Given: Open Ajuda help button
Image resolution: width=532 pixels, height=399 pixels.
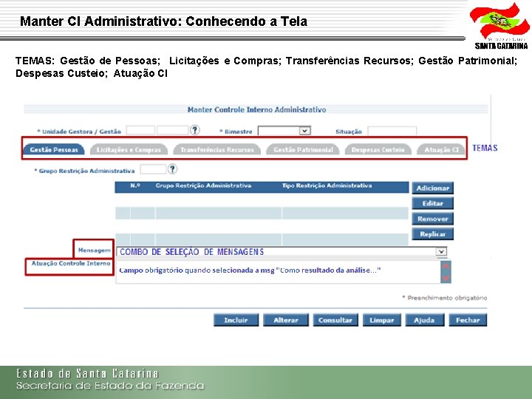Looking at the screenshot, I should click(x=424, y=320).
